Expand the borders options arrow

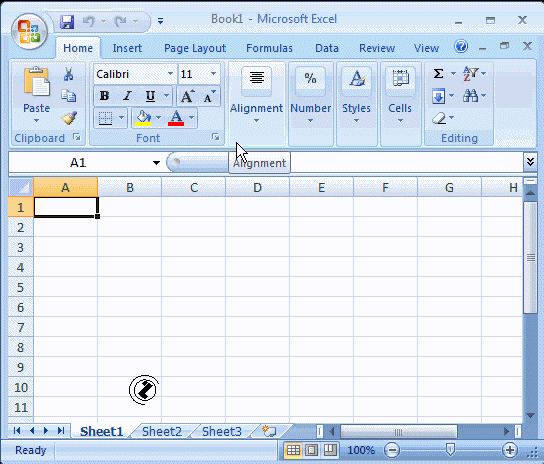click(x=121, y=118)
